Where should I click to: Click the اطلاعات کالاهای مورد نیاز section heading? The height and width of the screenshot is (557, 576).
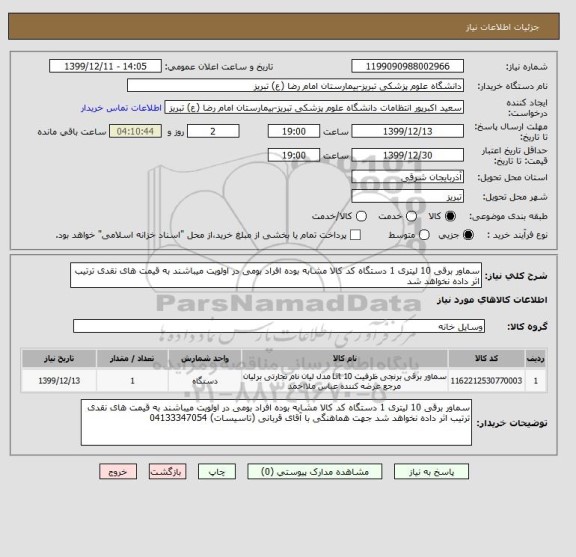[492, 300]
